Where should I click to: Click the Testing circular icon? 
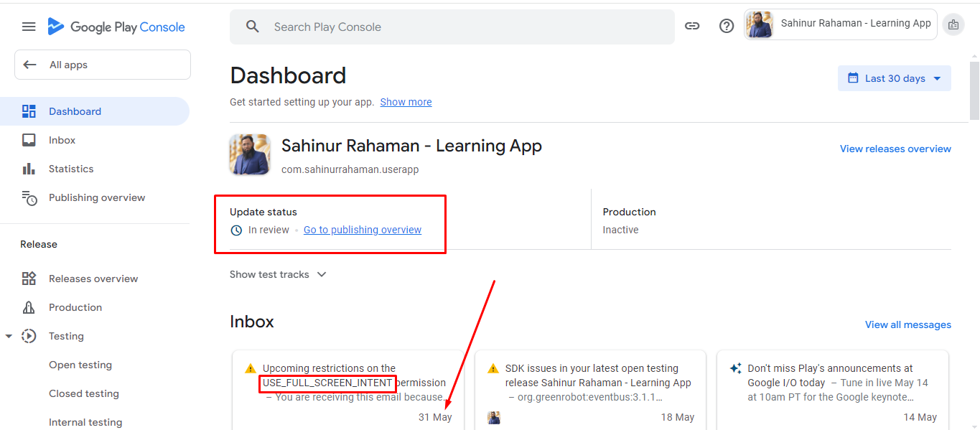point(29,336)
